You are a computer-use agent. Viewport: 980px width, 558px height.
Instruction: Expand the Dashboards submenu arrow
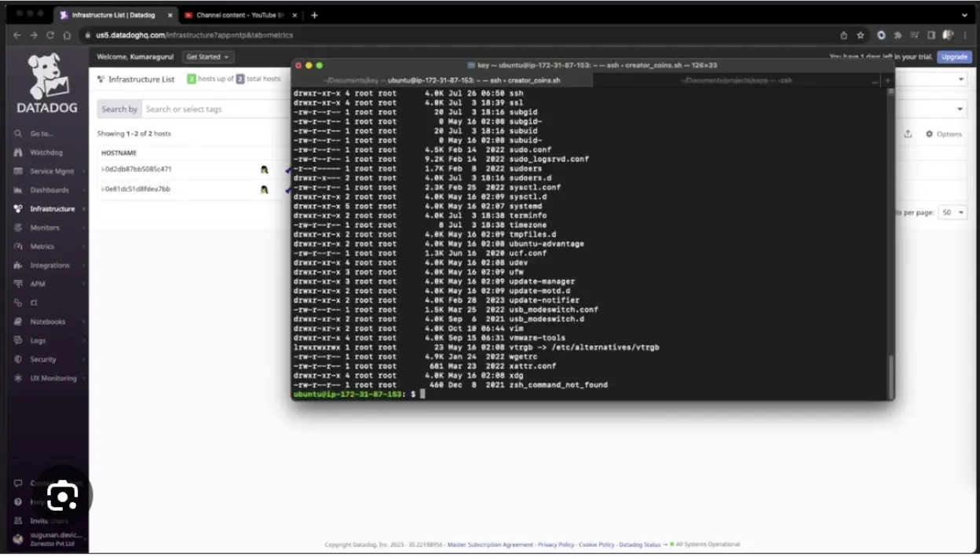tap(83, 190)
